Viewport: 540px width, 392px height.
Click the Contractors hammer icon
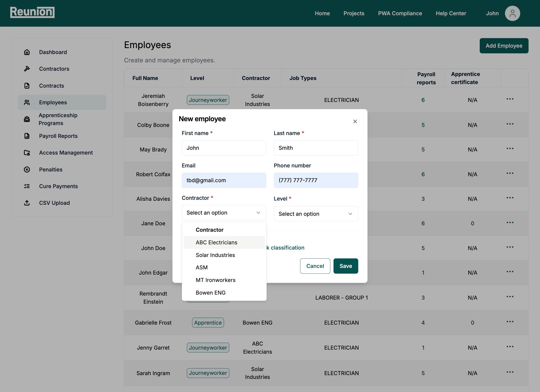[x=27, y=69]
